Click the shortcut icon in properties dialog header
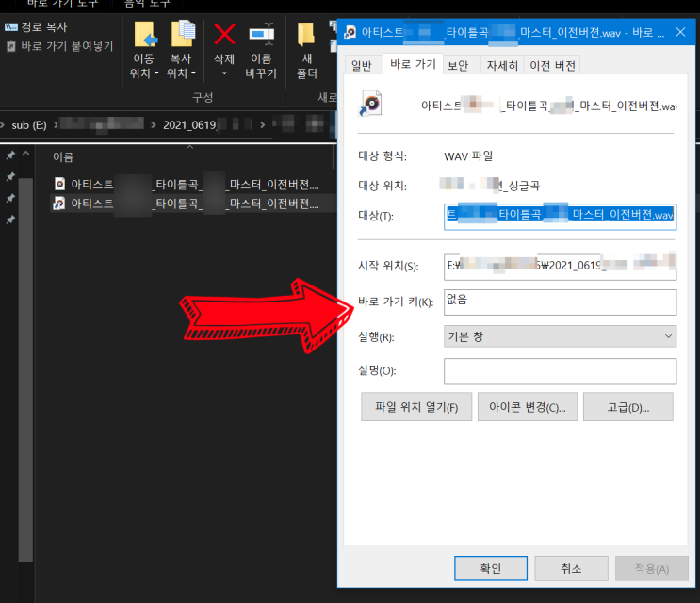The image size is (700, 603). (370, 103)
